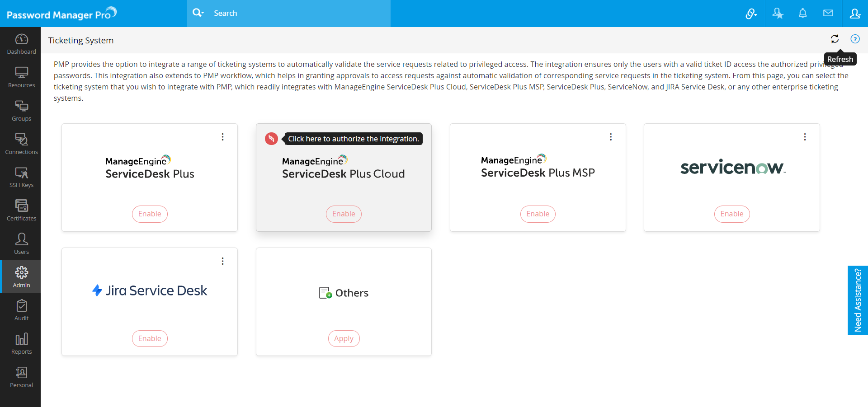868x407 pixels.
Task: Click the Ticketing System page title
Action: [x=81, y=40]
